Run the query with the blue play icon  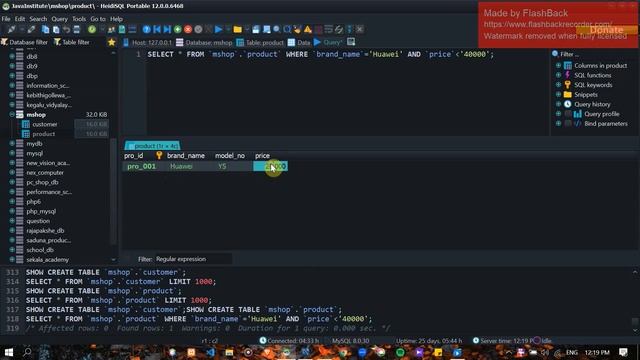(219, 29)
